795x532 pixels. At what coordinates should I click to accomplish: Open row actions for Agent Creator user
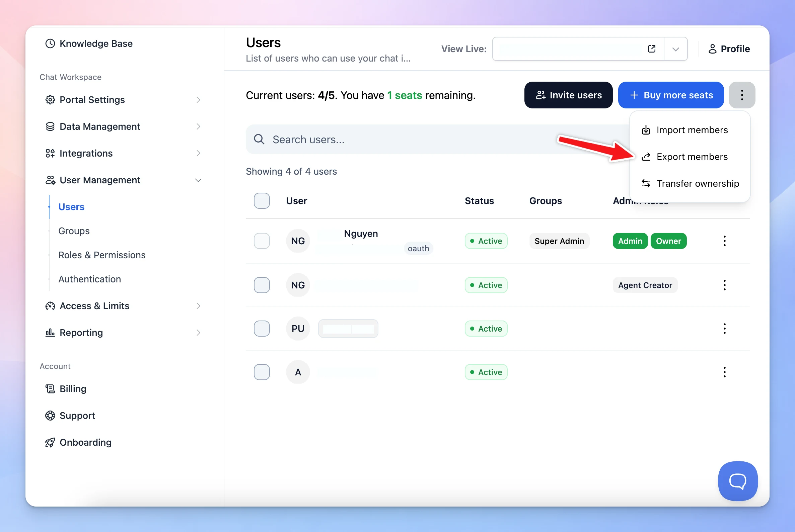tap(724, 285)
